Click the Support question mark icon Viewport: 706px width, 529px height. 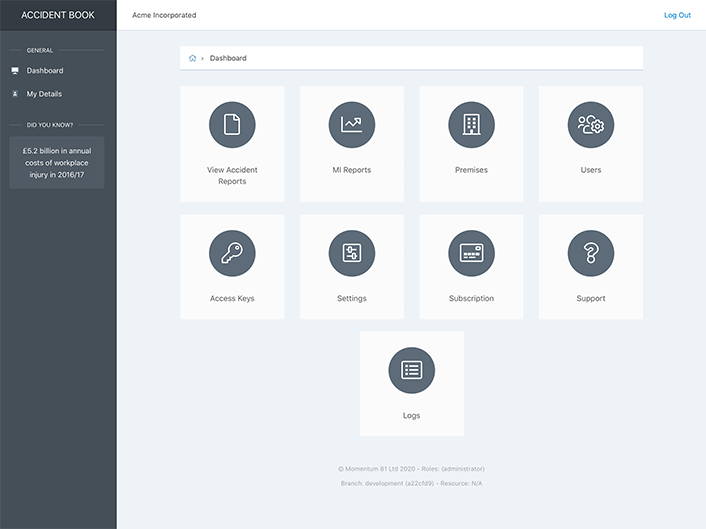pyautogui.click(x=590, y=254)
